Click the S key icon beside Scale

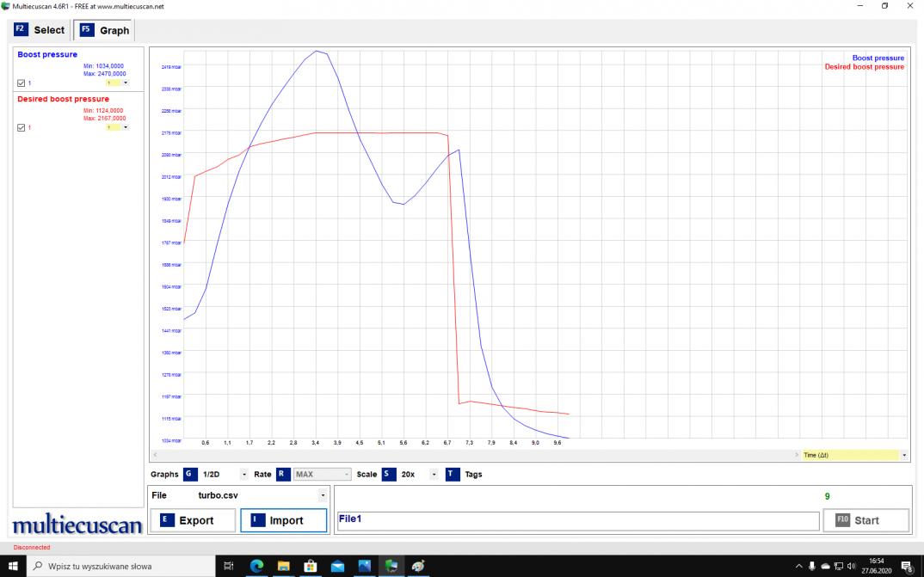(389, 474)
